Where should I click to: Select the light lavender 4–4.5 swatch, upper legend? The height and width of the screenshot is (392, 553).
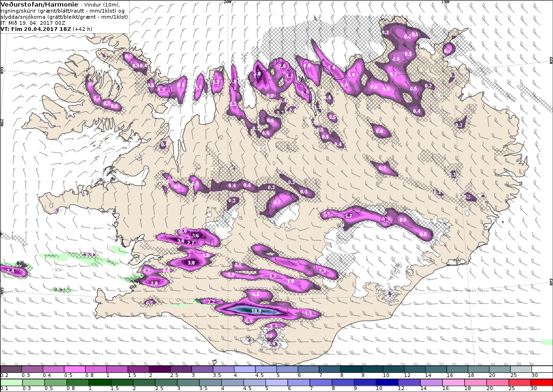(x=245, y=369)
